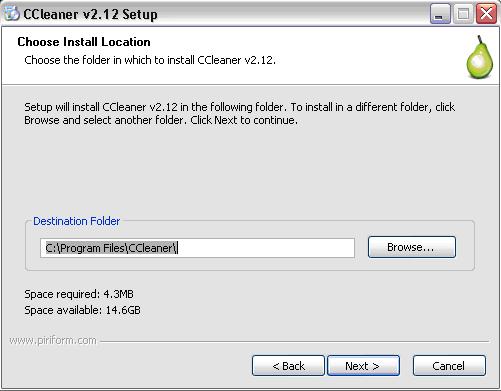
Task: Click the greyed-out maximize window button
Action: (x=463, y=14)
